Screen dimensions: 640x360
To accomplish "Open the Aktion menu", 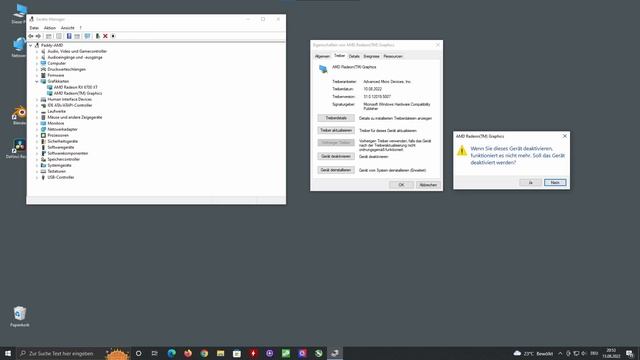I will click(x=50, y=28).
